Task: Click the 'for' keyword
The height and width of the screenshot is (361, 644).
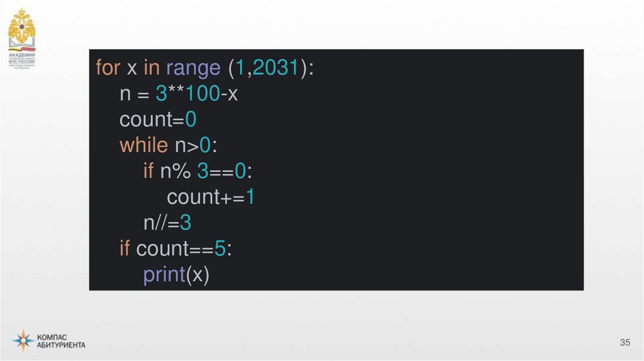Action: pos(108,68)
